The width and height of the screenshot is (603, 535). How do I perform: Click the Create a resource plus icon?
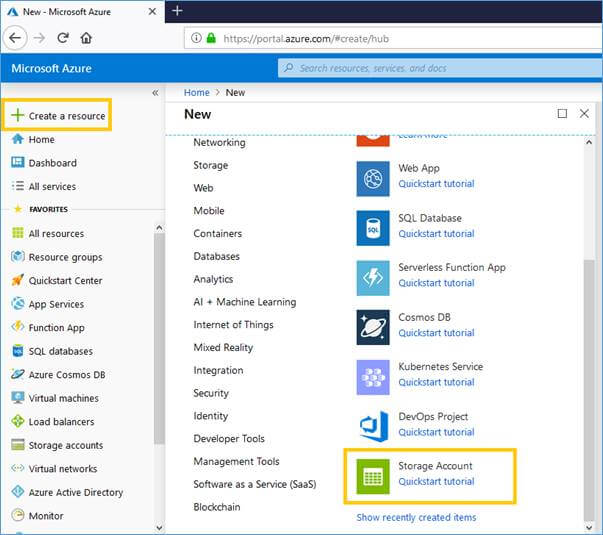17,115
